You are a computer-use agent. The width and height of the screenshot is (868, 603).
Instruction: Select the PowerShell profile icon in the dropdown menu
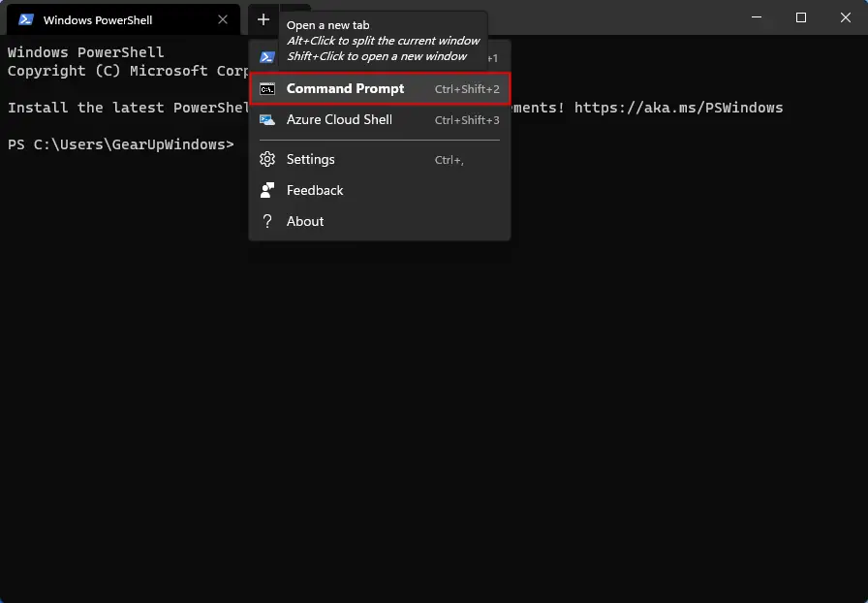[x=267, y=57]
